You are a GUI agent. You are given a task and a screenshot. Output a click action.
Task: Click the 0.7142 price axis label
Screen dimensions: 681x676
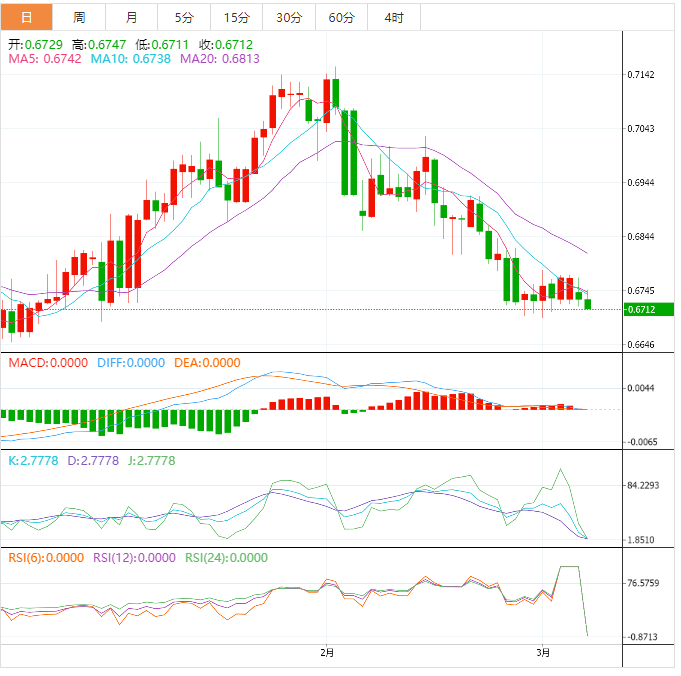click(641, 75)
